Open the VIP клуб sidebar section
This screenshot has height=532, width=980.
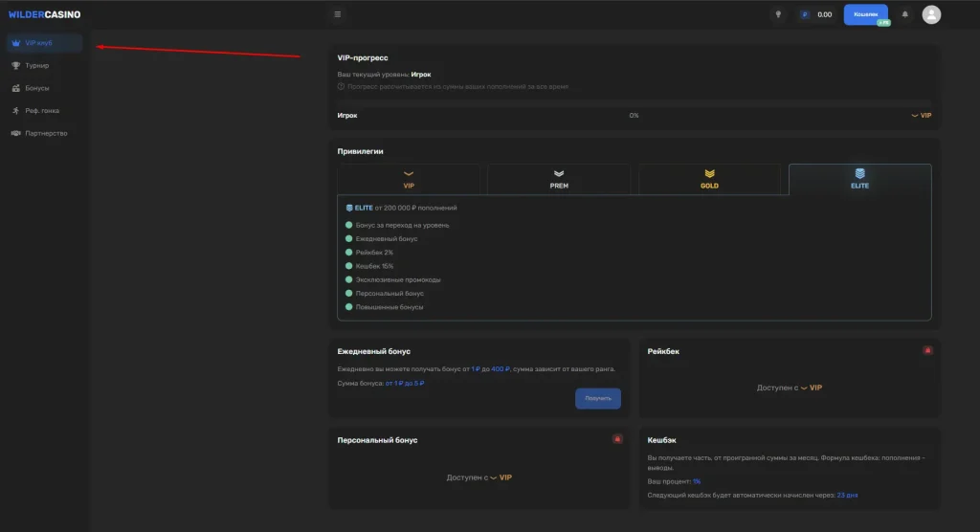[43, 43]
